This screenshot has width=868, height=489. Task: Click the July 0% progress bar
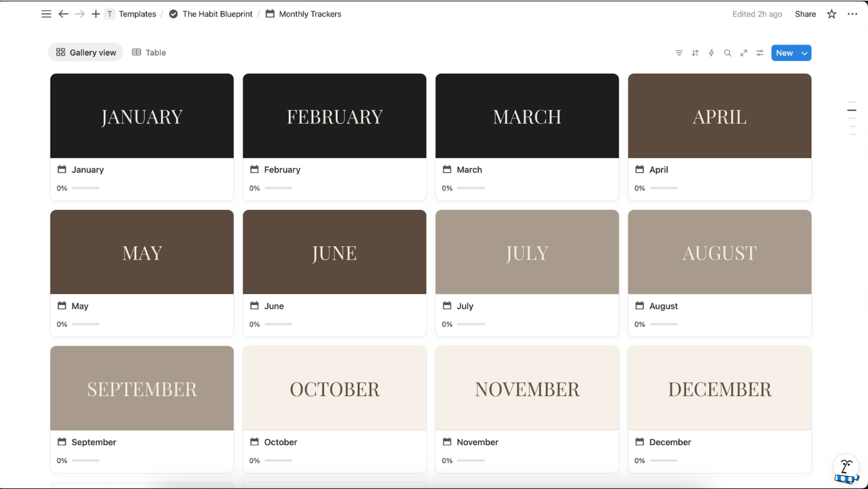click(x=471, y=324)
